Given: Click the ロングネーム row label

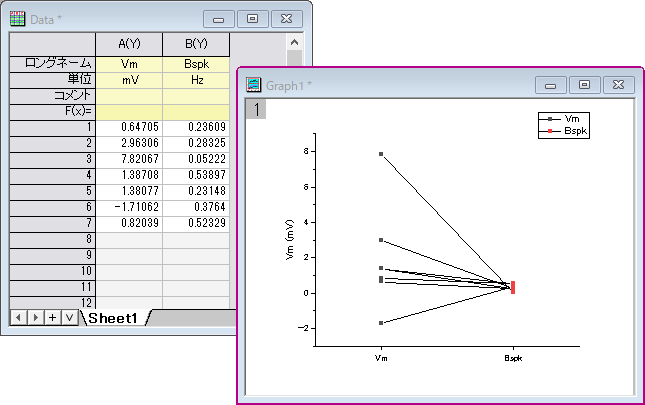Looking at the screenshot, I should coord(52,64).
